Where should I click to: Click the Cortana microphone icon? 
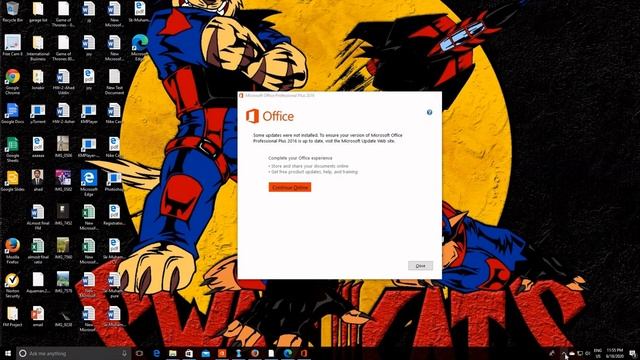124,353
